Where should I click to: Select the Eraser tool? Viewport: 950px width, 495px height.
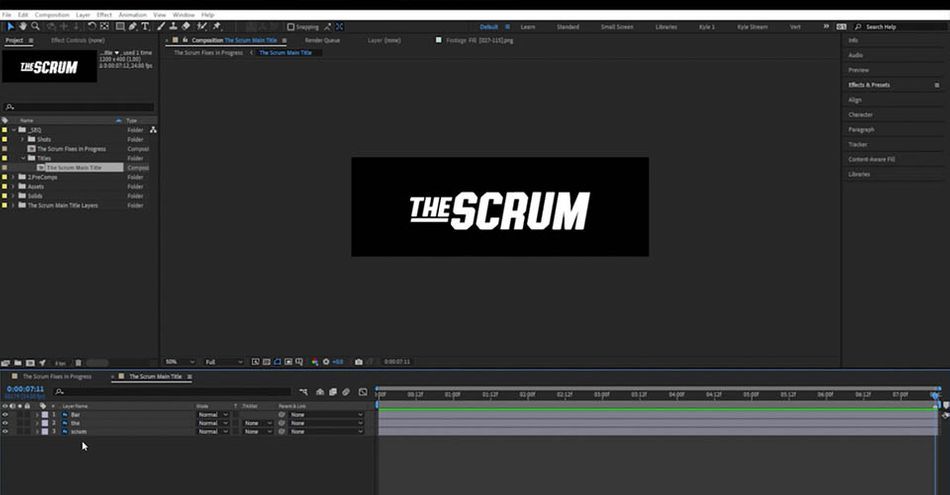click(x=186, y=27)
